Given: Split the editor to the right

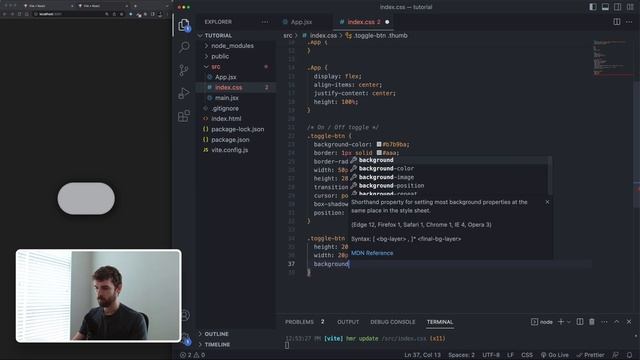Looking at the screenshot, I should point(617,22).
